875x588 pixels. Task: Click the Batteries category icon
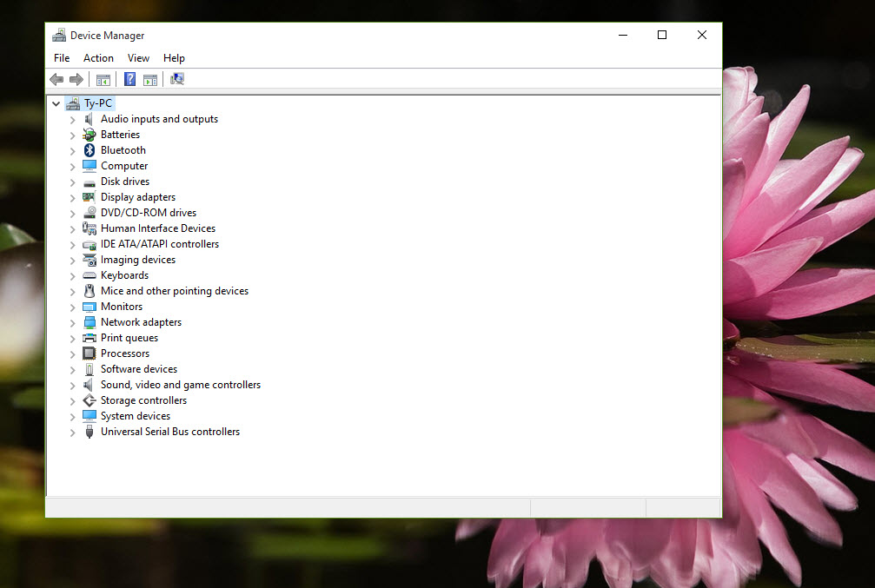[x=89, y=135]
